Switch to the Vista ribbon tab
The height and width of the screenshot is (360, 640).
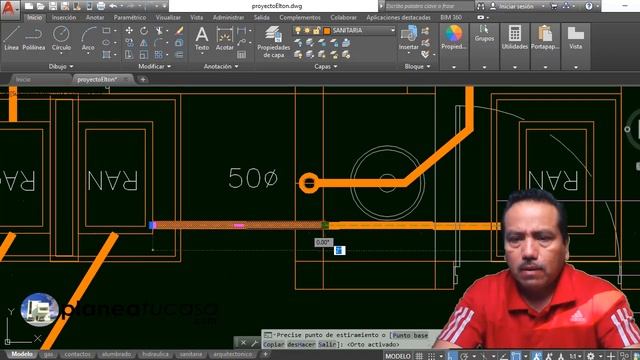tap(196, 18)
